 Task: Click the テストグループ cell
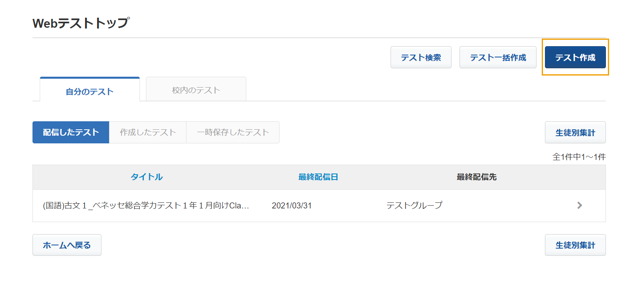click(x=415, y=205)
